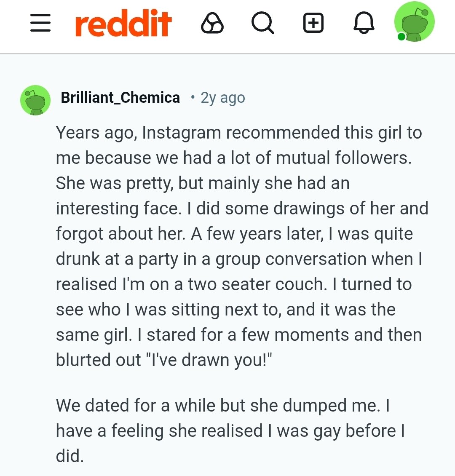Click the quoted text "I've drawn you!"
The image size is (455, 476).
pos(211,360)
